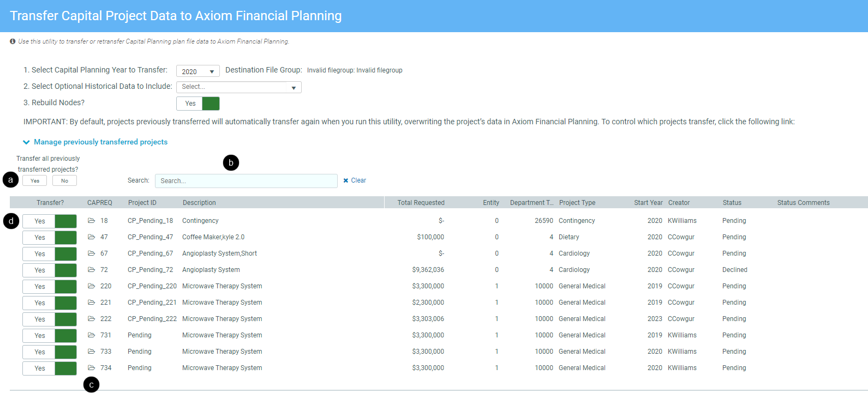
Task: Select Angioplasty System,Short description cell
Action: (219, 253)
